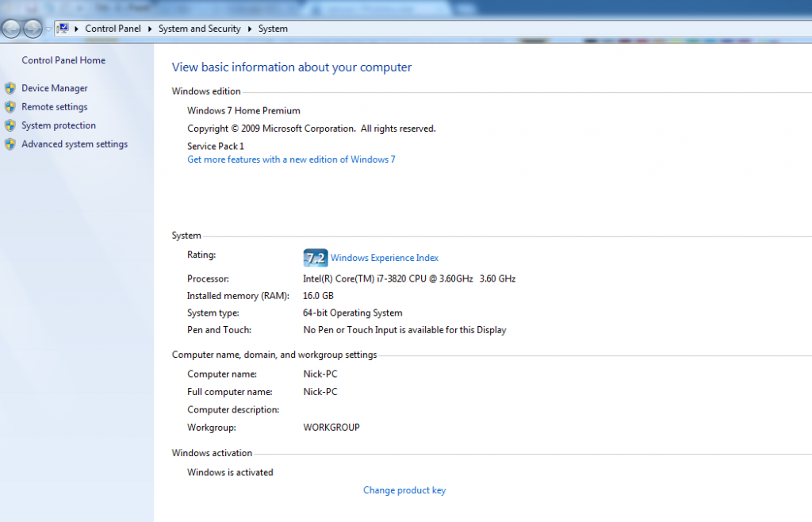
Task: Expand the arrow after System and Security
Action: (250, 29)
